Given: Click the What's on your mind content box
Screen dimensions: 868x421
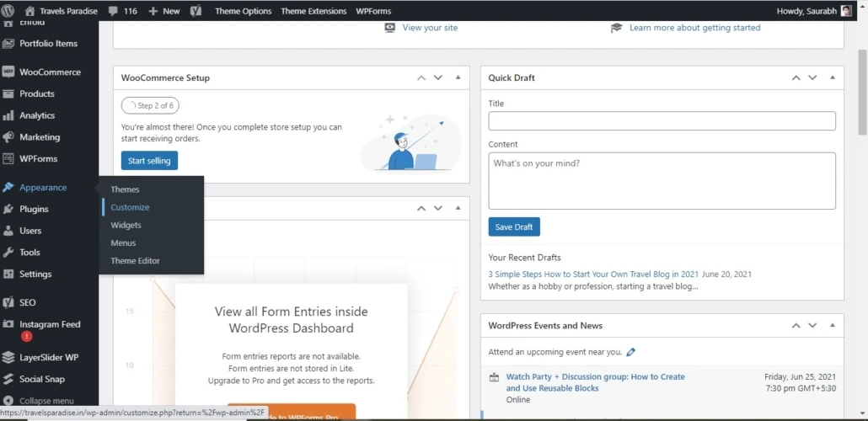Looking at the screenshot, I should pyautogui.click(x=662, y=181).
